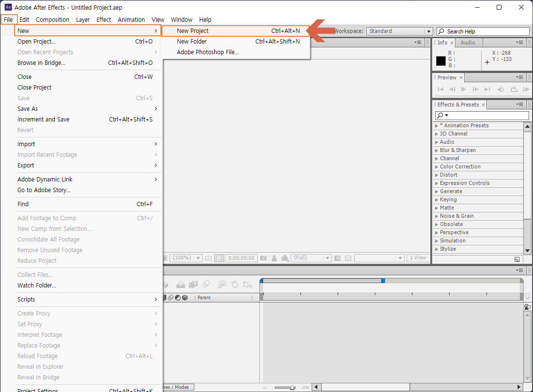Click the Show Snapshot person icon
533x392 pixels.
[274, 258]
